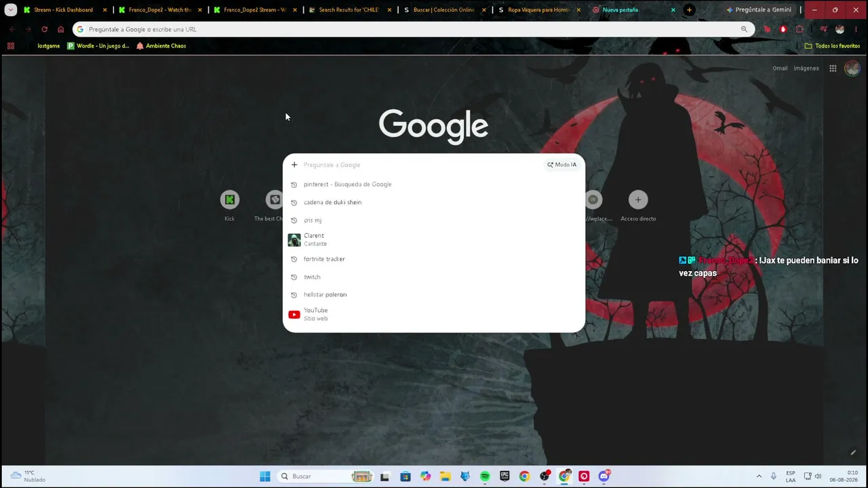
Task: Switch to the Stream - Kick Dashboard tab
Action: click(63, 10)
